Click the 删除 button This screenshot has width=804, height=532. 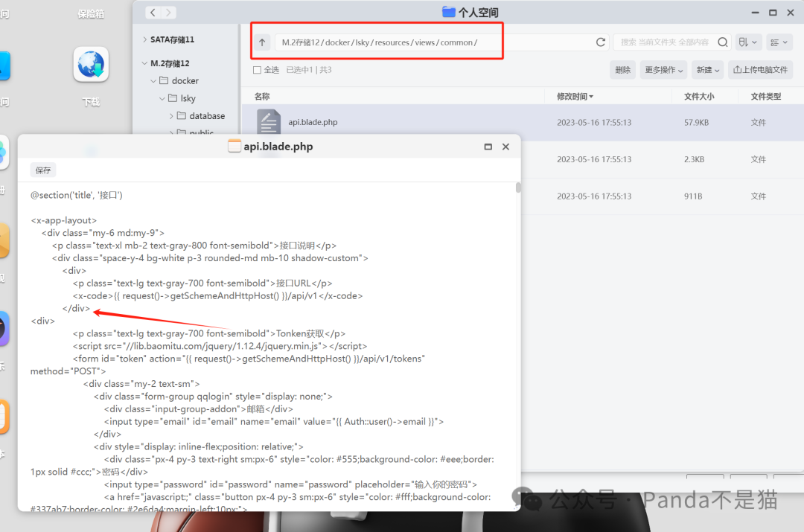(x=622, y=70)
